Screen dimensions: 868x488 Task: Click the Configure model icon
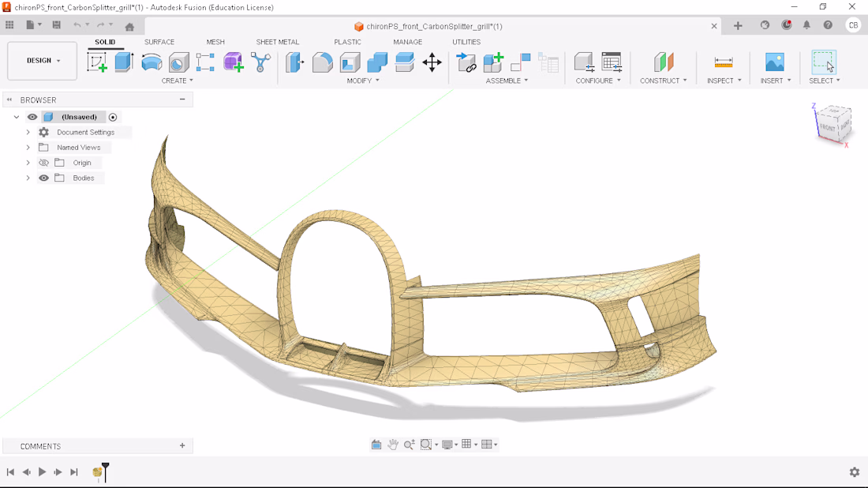click(584, 62)
